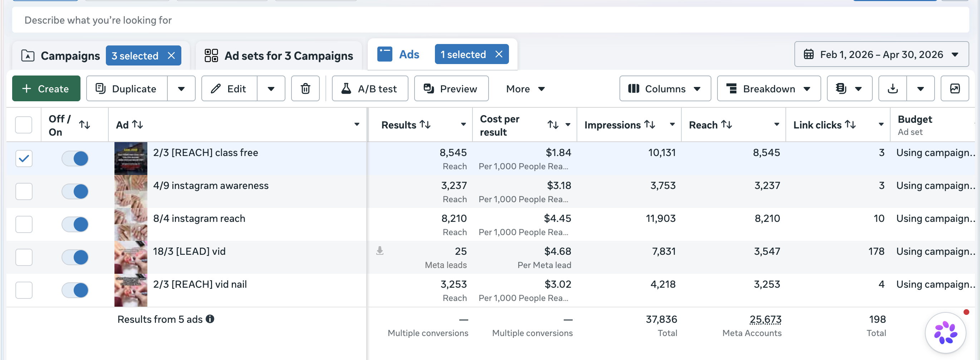980x360 pixels.
Task: Open the 8/4 instagram reach ad name
Action: (199, 218)
